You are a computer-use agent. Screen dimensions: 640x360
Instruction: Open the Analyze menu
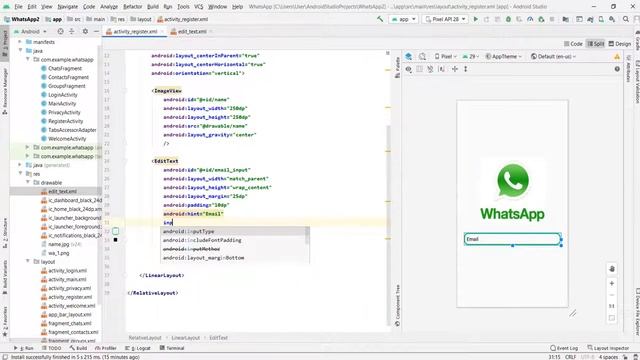(109, 7)
